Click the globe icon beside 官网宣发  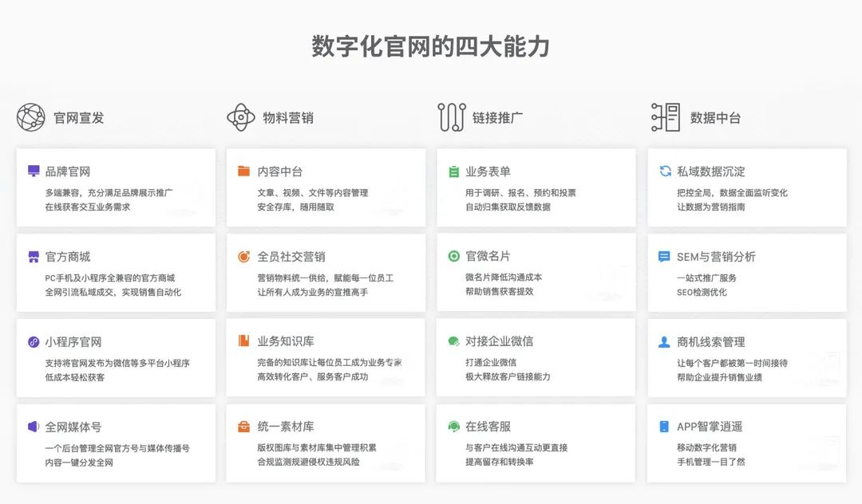[x=31, y=117]
